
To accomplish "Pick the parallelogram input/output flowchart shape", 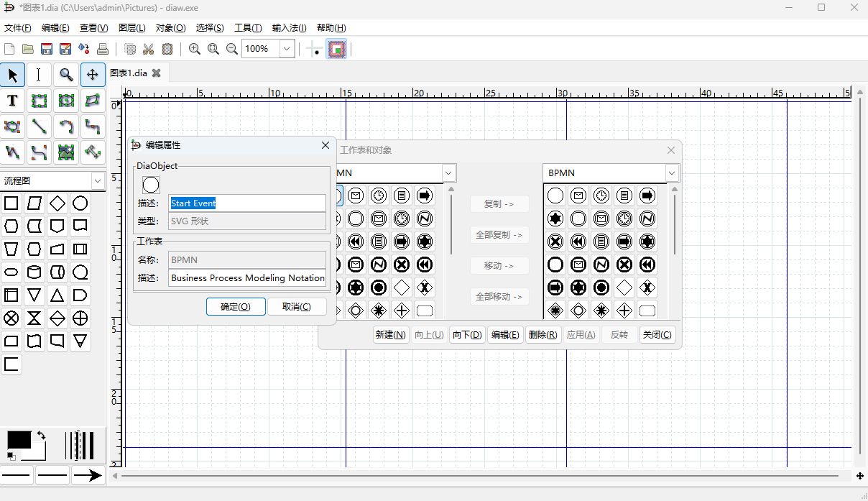I will (34, 203).
